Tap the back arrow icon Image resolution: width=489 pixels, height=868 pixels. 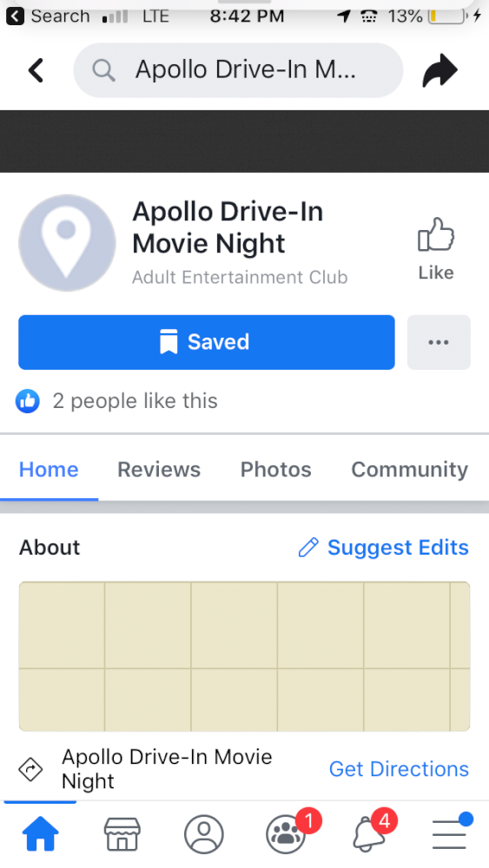pyautogui.click(x=36, y=70)
